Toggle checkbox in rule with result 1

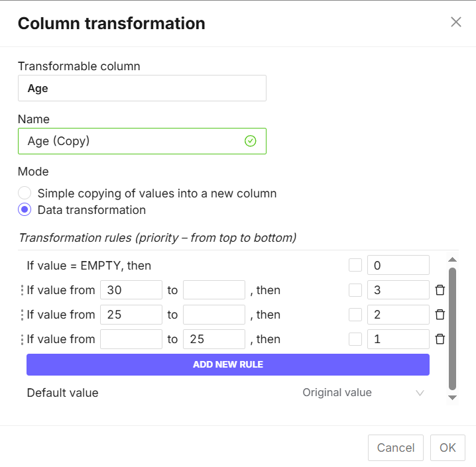(x=355, y=339)
